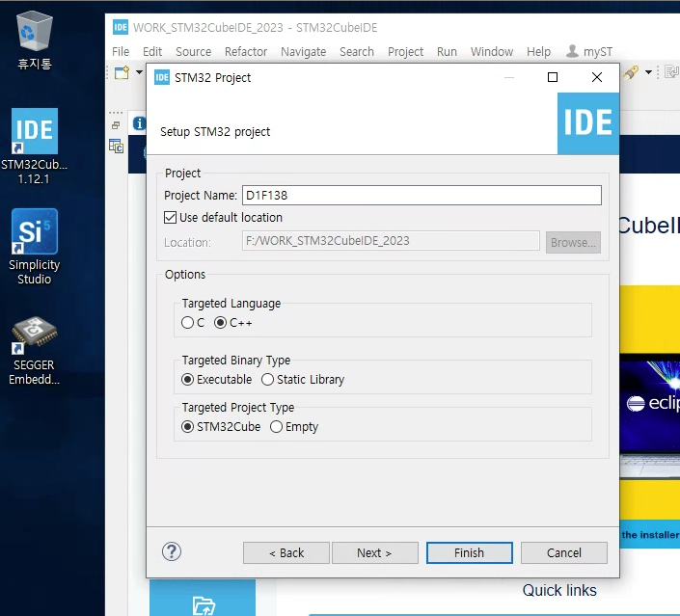The image size is (680, 616).
Task: Open the Source menu
Action: click(x=194, y=52)
